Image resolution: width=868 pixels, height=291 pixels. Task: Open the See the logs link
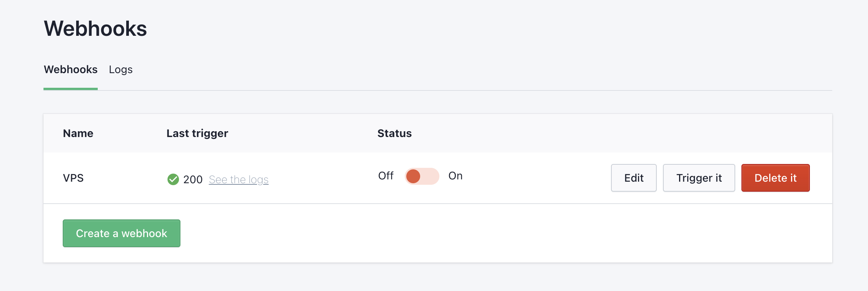pos(239,180)
